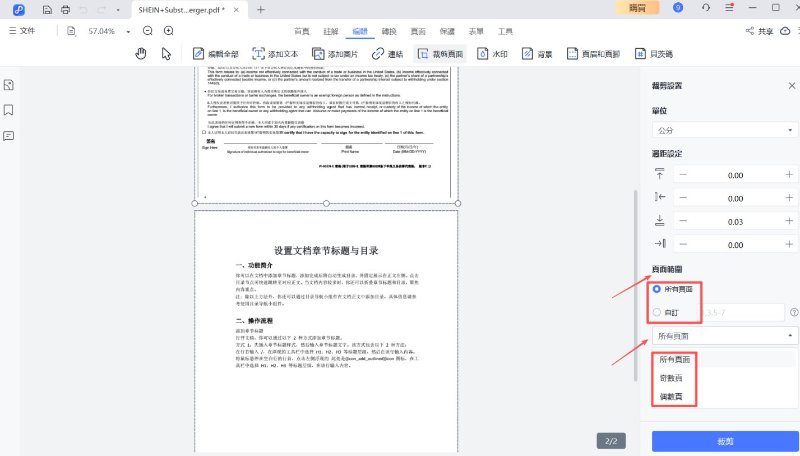Click the print icon

65,9
